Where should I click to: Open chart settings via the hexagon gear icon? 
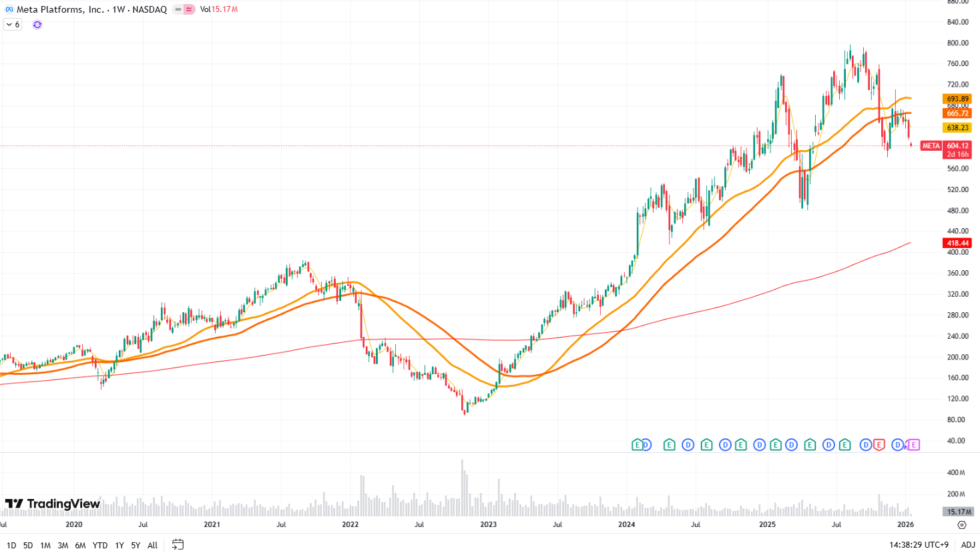tap(962, 525)
